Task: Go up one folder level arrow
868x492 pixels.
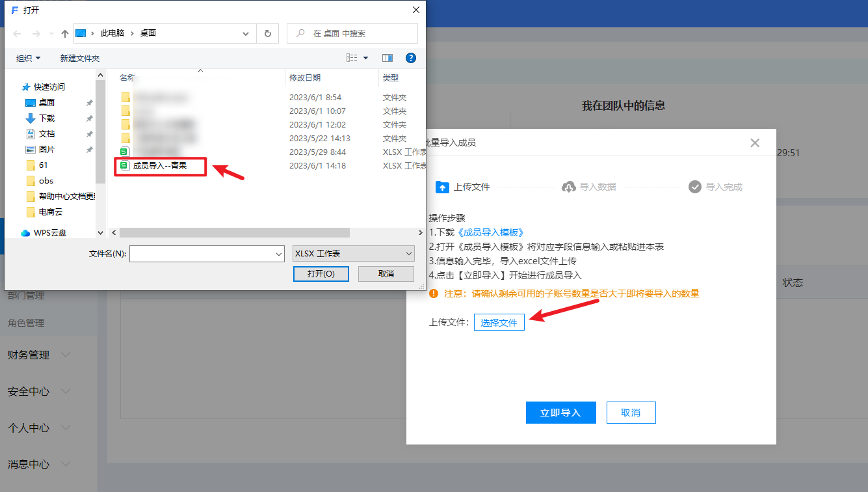Action: pyautogui.click(x=64, y=33)
